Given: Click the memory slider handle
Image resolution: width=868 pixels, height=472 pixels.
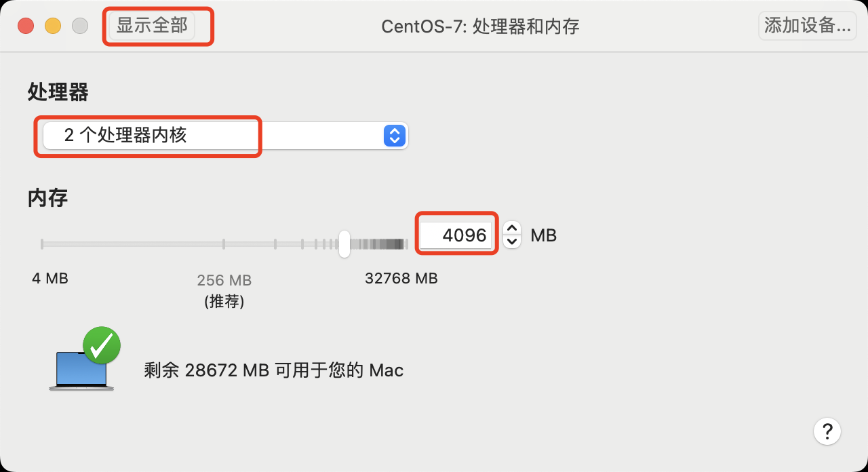Looking at the screenshot, I should 344,244.
